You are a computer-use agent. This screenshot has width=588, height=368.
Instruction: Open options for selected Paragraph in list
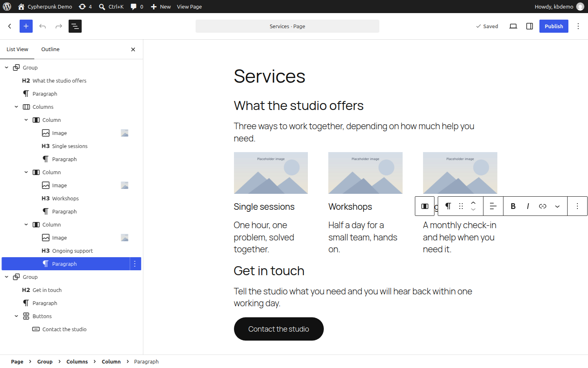point(135,264)
